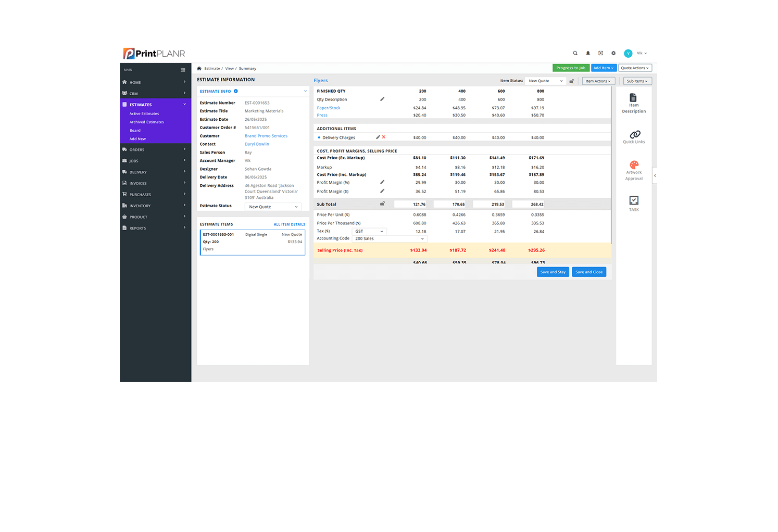Viewport: 778px width, 532px height.
Task: Open the GST tax dropdown
Action: pos(369,231)
